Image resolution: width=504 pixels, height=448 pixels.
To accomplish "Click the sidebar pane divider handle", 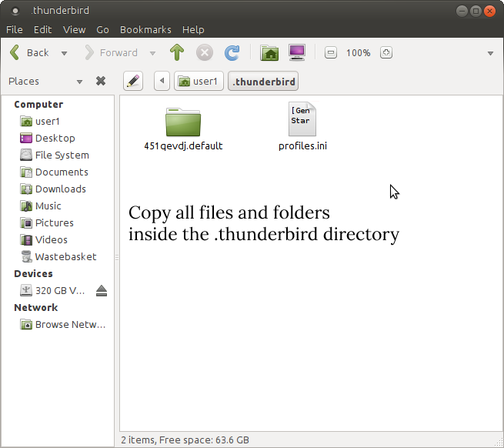I will [x=117, y=257].
